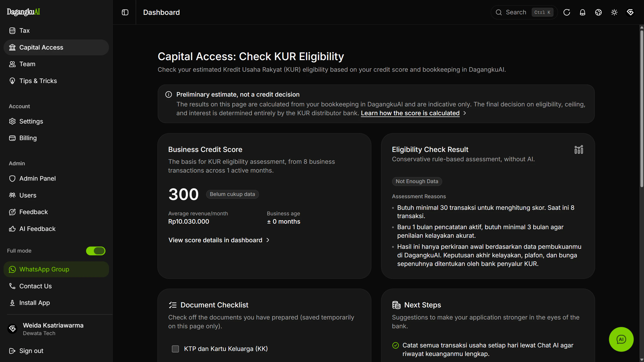Screen dimensions: 644x362
Task: Click the Catat semua transaksi suggestion
Action: [488, 350]
